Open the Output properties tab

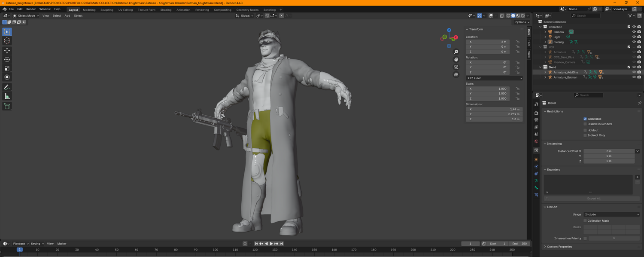pyautogui.click(x=536, y=120)
